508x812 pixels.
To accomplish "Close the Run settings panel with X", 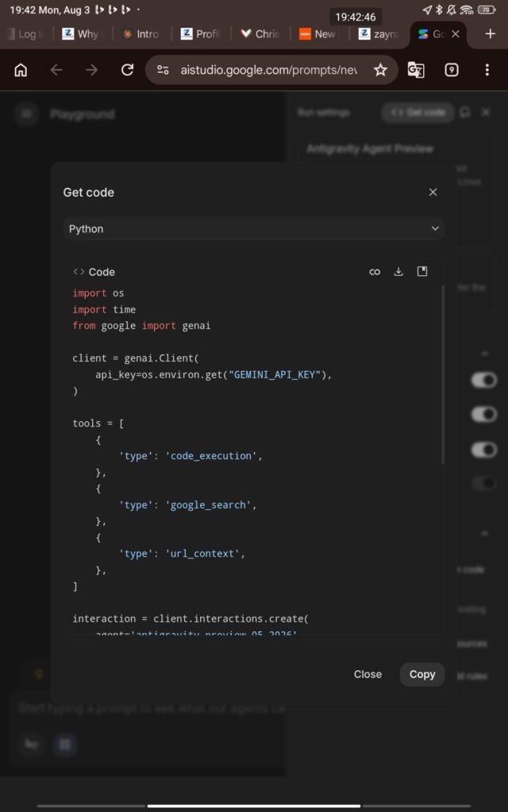I will (486, 113).
